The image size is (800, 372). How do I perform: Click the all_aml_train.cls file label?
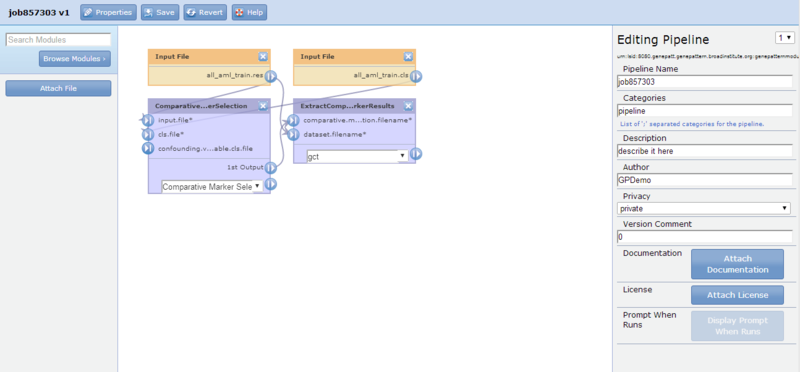click(381, 76)
